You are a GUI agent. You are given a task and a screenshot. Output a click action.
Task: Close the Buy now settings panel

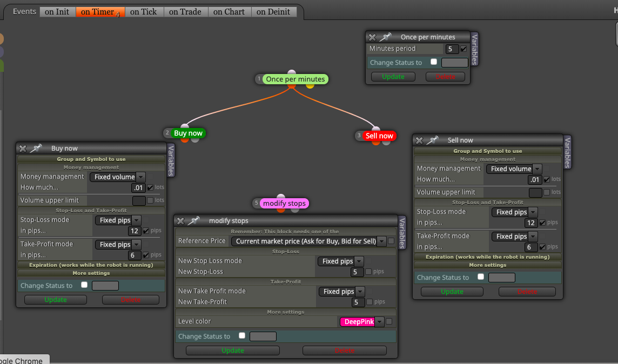[x=23, y=149]
